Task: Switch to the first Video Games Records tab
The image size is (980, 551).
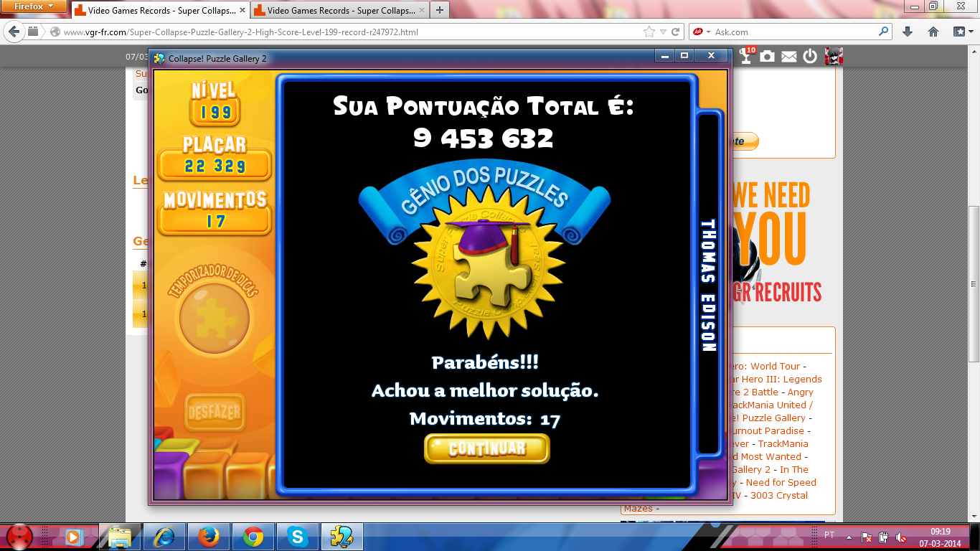Action: (x=158, y=11)
